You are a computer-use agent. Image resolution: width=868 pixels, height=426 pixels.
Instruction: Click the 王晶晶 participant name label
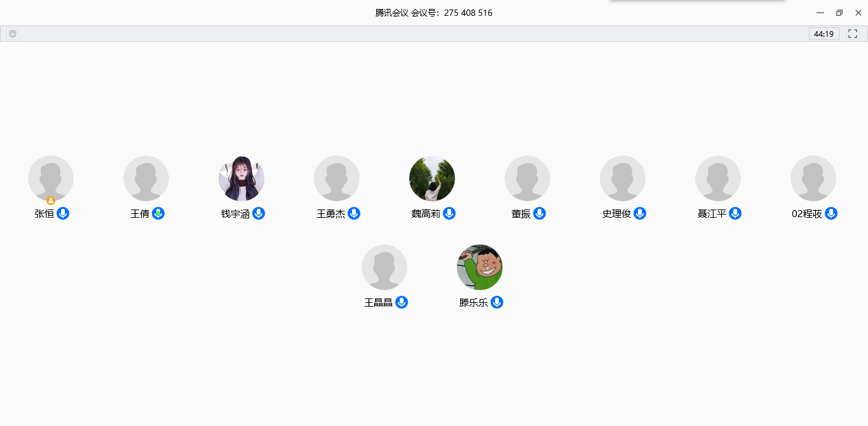coord(378,303)
